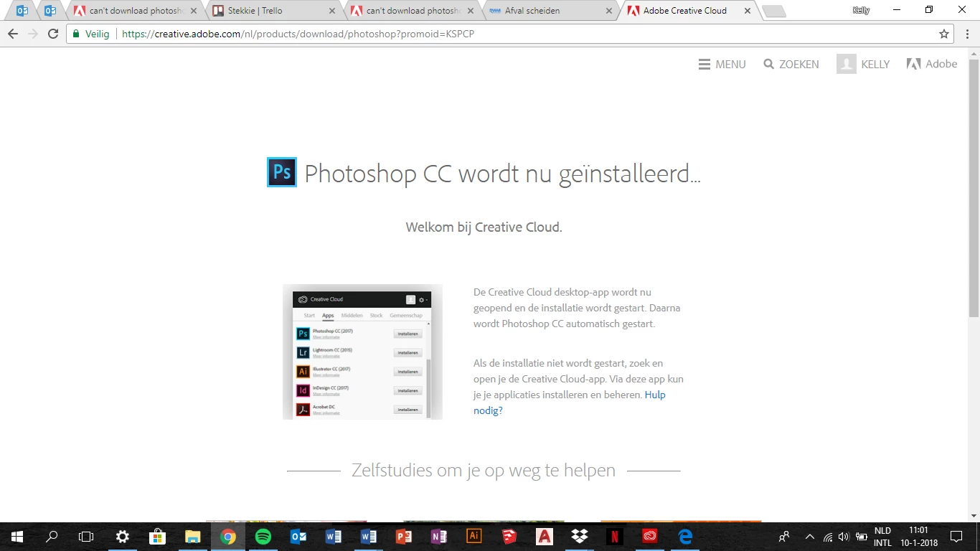Show hidden system tray icons
The height and width of the screenshot is (551, 980).
coord(810,537)
